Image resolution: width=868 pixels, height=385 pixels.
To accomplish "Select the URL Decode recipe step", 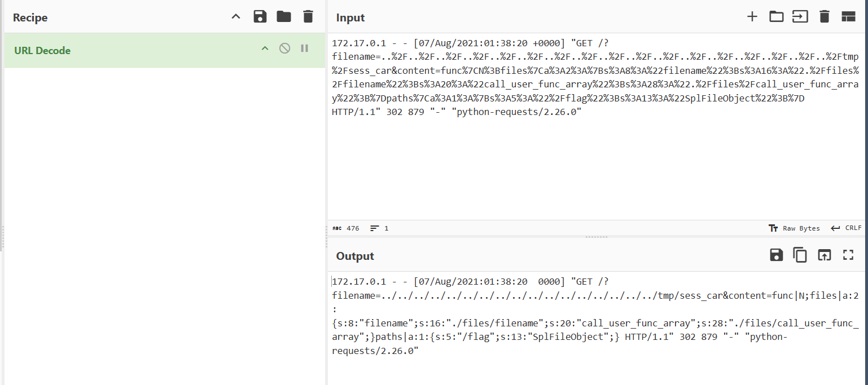I will pos(113,50).
